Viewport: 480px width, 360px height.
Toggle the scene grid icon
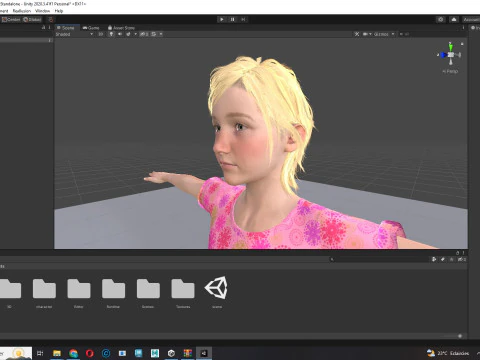click(153, 34)
